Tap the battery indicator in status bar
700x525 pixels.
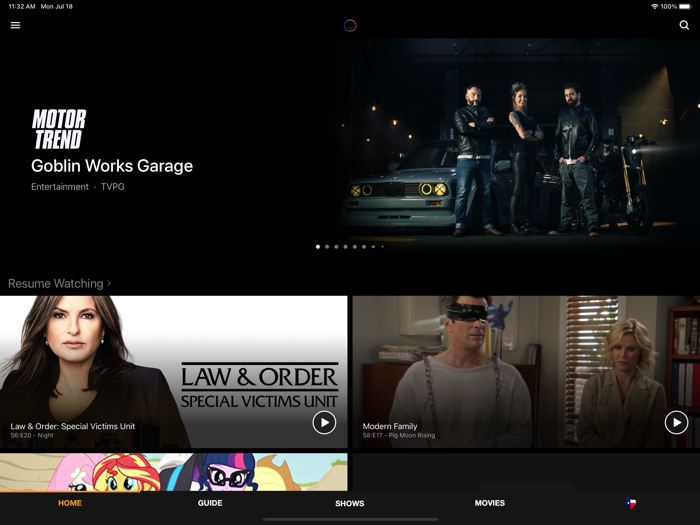pyautogui.click(x=685, y=6)
